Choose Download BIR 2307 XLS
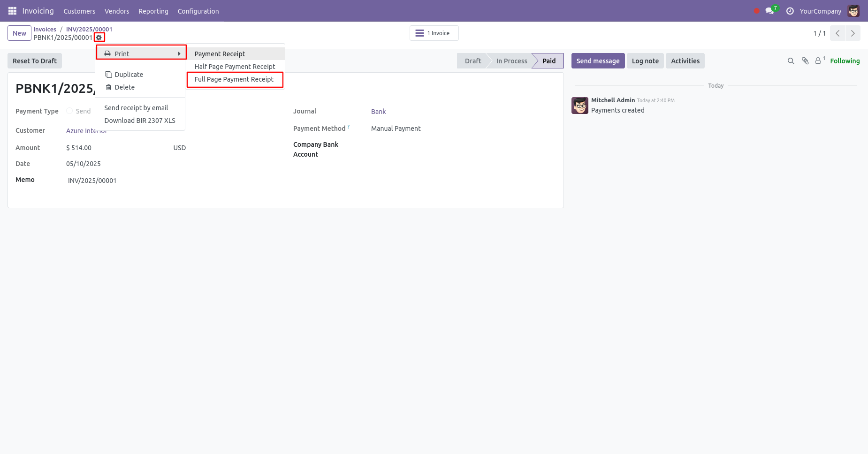This screenshot has width=868, height=454. point(140,121)
